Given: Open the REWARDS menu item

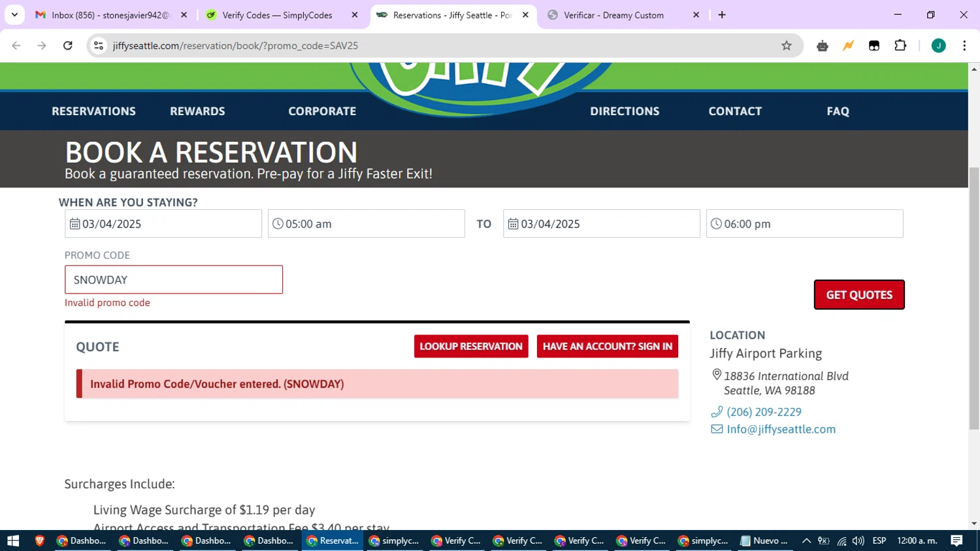Looking at the screenshot, I should (x=197, y=111).
